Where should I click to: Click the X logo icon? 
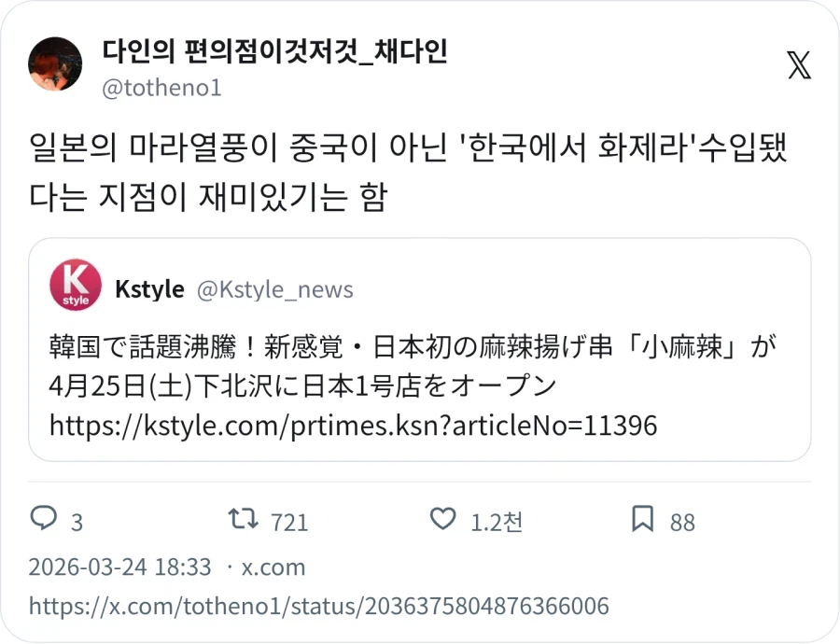click(x=799, y=66)
